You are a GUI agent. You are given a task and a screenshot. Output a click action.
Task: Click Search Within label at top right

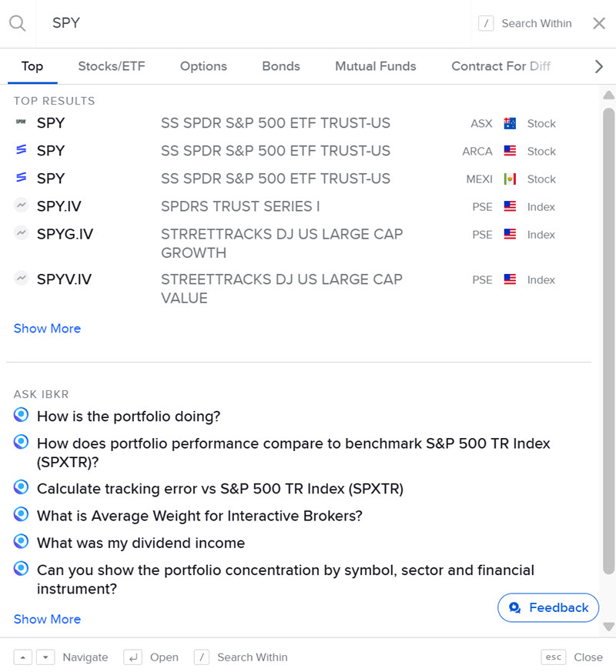(x=536, y=23)
